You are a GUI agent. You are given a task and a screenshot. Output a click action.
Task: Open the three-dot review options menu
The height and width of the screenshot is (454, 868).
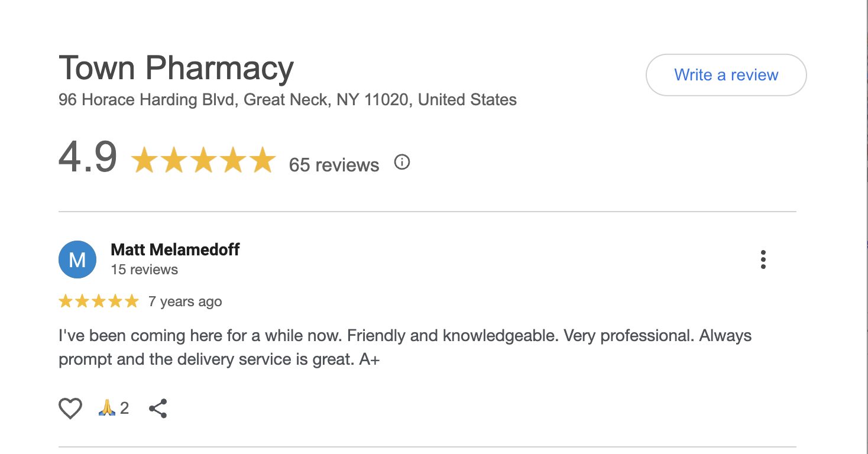763,260
